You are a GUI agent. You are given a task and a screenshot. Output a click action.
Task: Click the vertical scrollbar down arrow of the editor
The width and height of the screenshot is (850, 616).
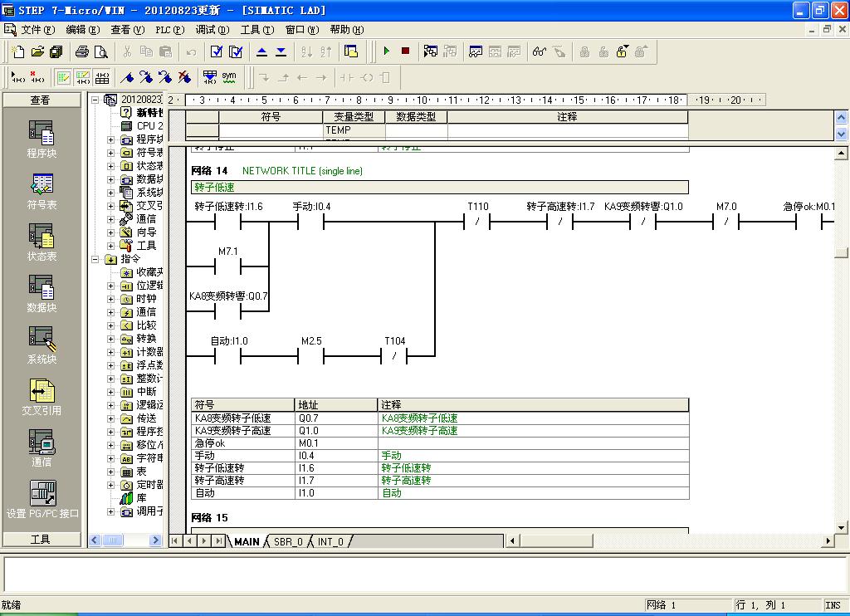tap(842, 527)
